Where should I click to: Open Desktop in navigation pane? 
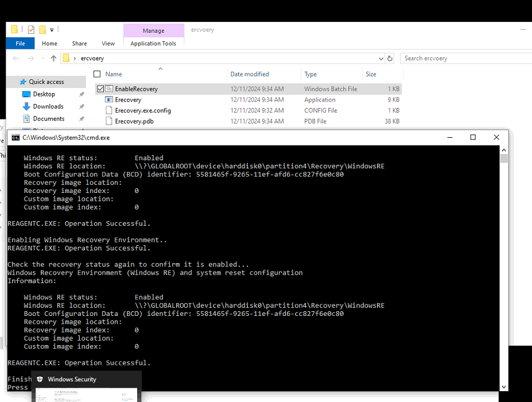[x=44, y=94]
